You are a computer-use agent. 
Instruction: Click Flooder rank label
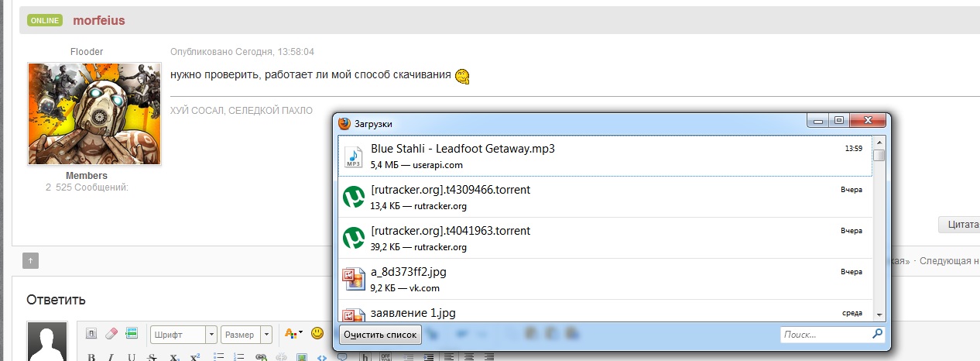tap(87, 52)
